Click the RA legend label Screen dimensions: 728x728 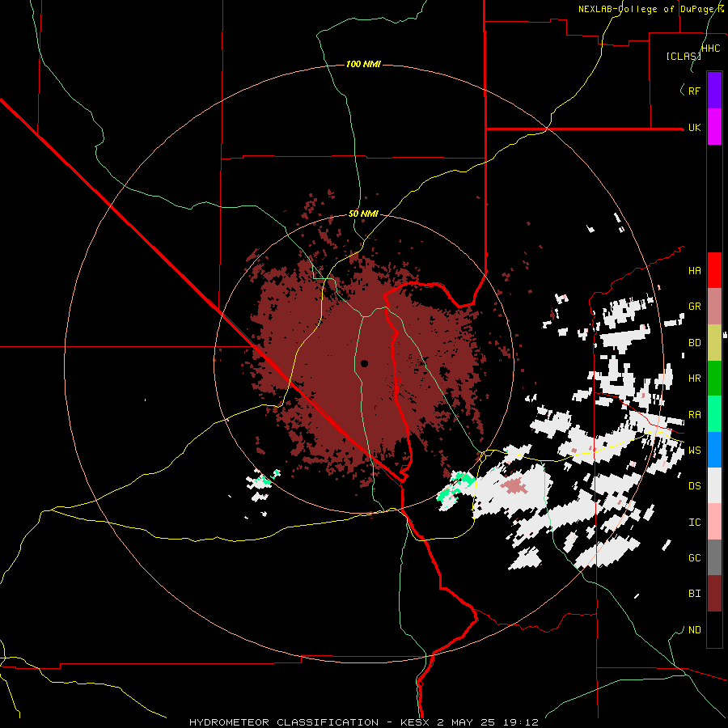click(x=694, y=415)
